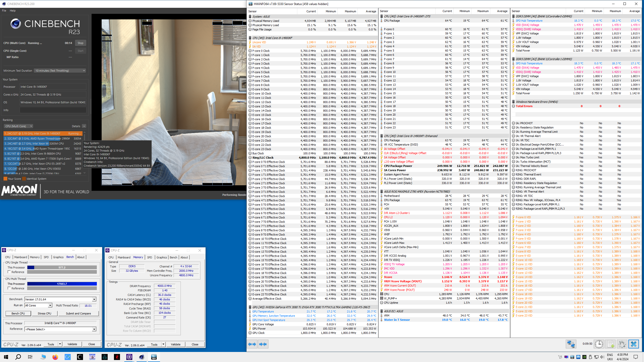
Task: Click Close in CPU-Z Memory window
Action: click(x=195, y=344)
